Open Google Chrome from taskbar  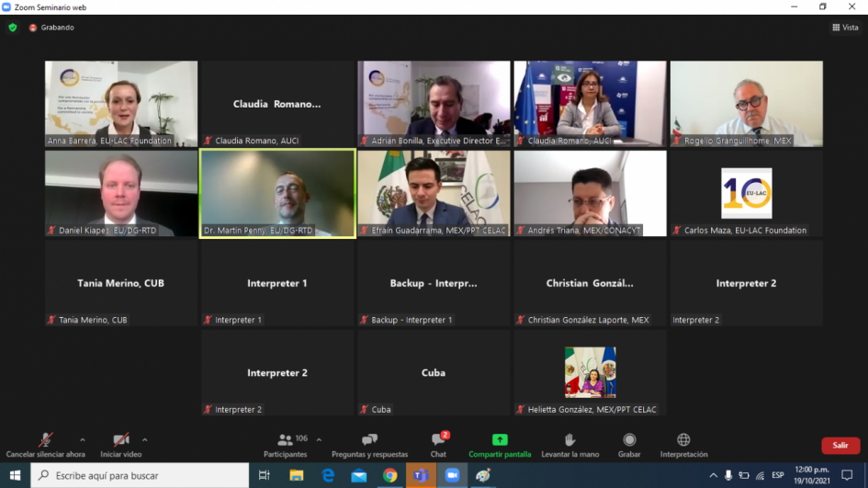[389, 475]
